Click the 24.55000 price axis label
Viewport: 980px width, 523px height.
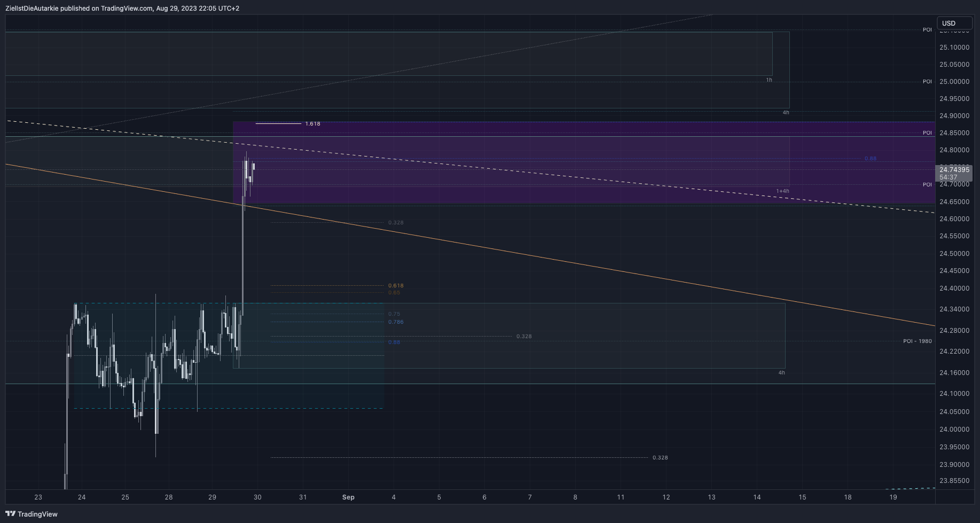pos(954,236)
